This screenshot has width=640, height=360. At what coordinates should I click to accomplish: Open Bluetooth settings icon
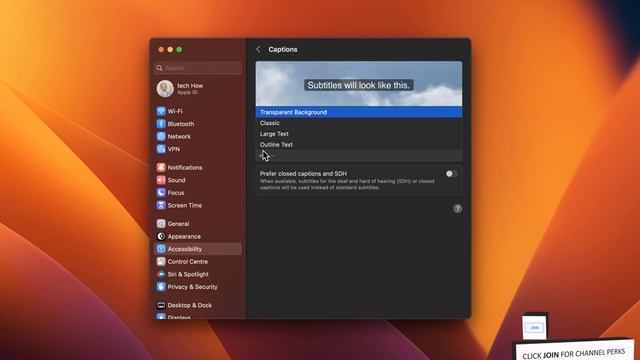pos(161,124)
